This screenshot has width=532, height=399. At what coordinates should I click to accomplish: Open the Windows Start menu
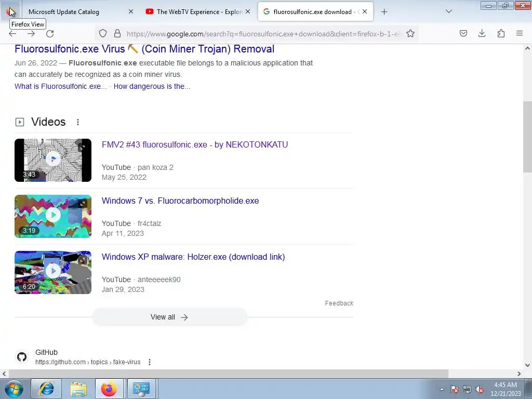pyautogui.click(x=14, y=389)
